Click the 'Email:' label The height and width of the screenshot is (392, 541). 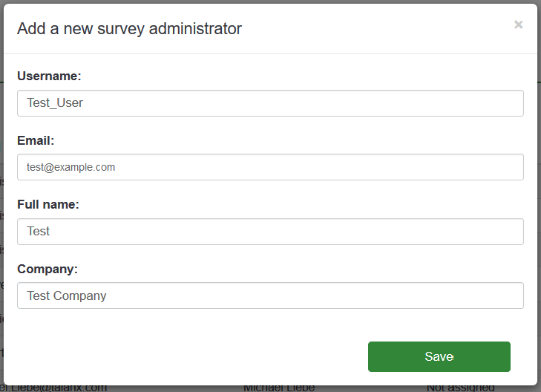[x=36, y=140]
